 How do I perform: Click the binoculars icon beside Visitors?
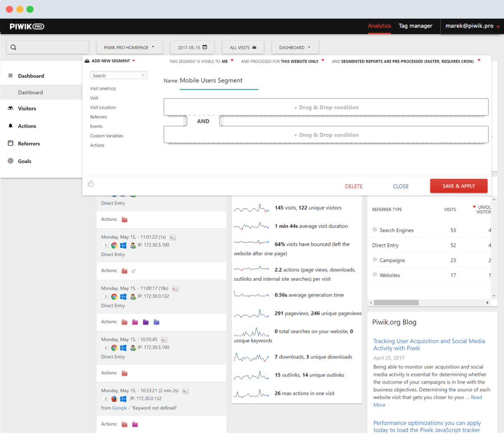click(x=10, y=108)
